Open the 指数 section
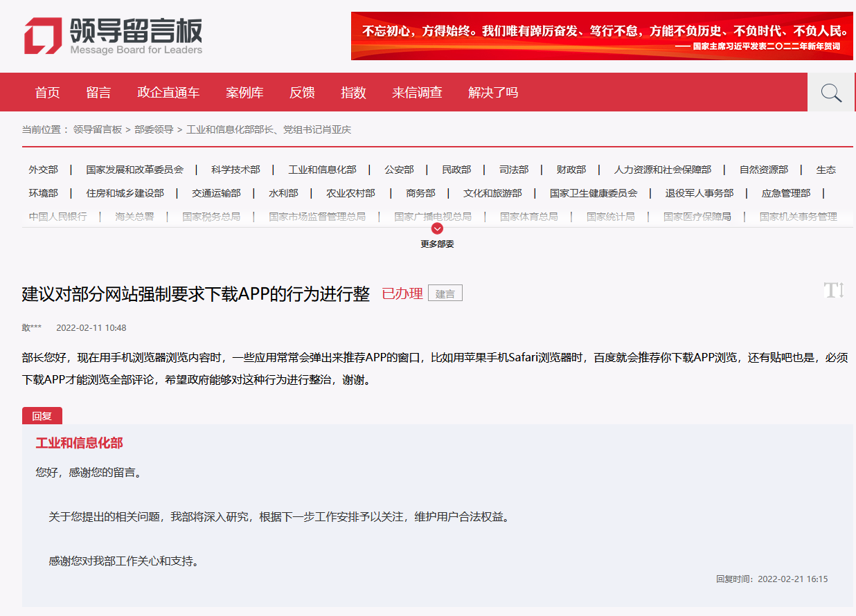 (354, 92)
